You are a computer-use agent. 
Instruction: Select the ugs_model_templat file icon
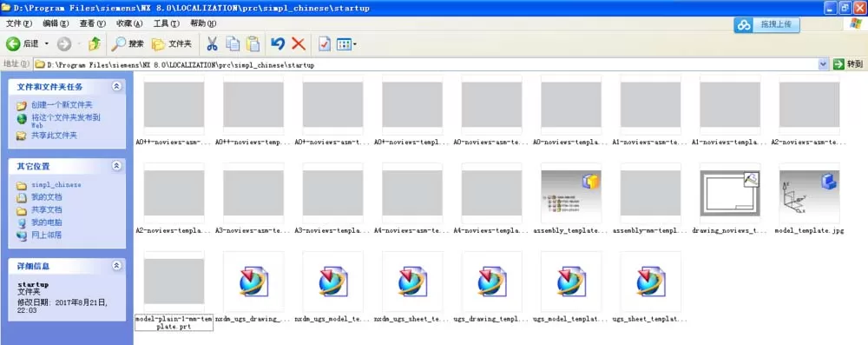[571, 282]
